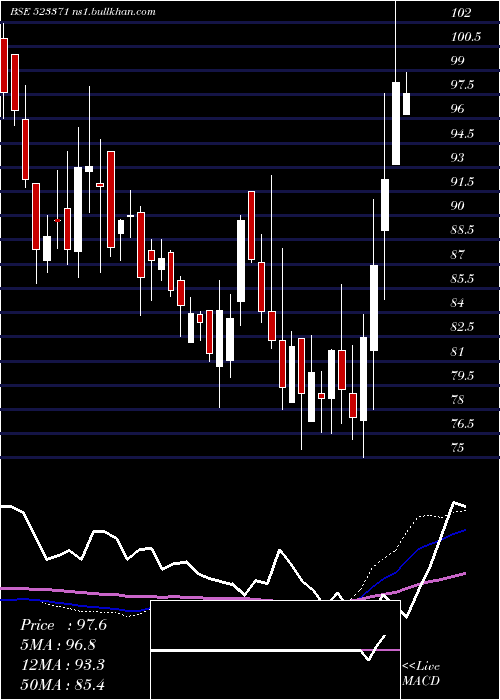500x700 pixels.
Task: Click the 94.5 price axis label
Action: point(462,133)
